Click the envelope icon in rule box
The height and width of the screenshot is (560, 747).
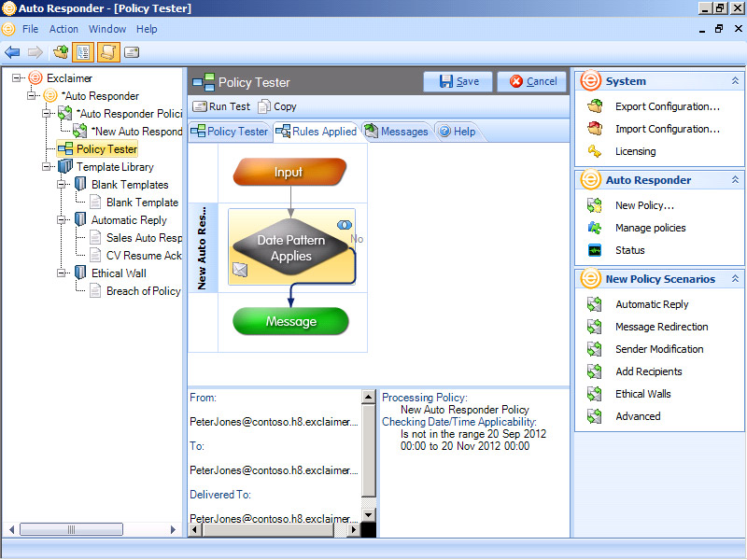pyautogui.click(x=240, y=270)
